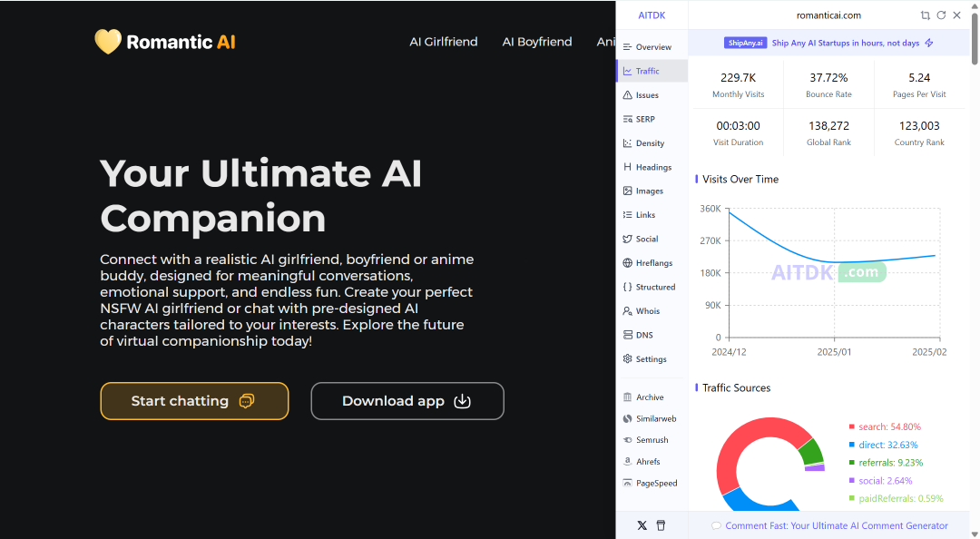This screenshot has width=980, height=539.
Task: Click the PageSpeed gauge icon
Action: (628, 483)
